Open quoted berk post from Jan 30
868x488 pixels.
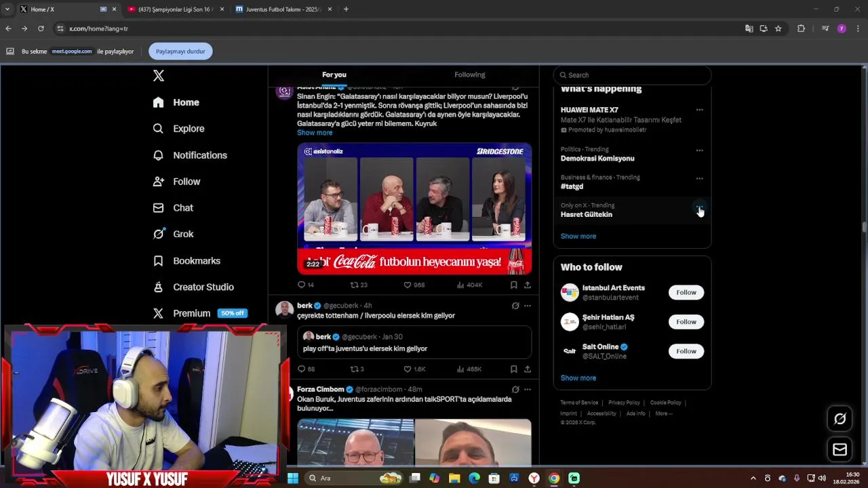[414, 342]
